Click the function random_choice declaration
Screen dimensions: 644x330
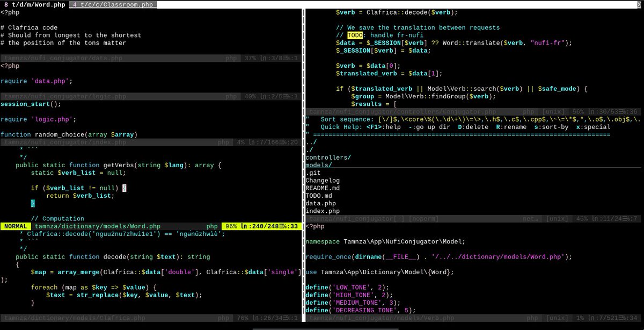(69, 134)
